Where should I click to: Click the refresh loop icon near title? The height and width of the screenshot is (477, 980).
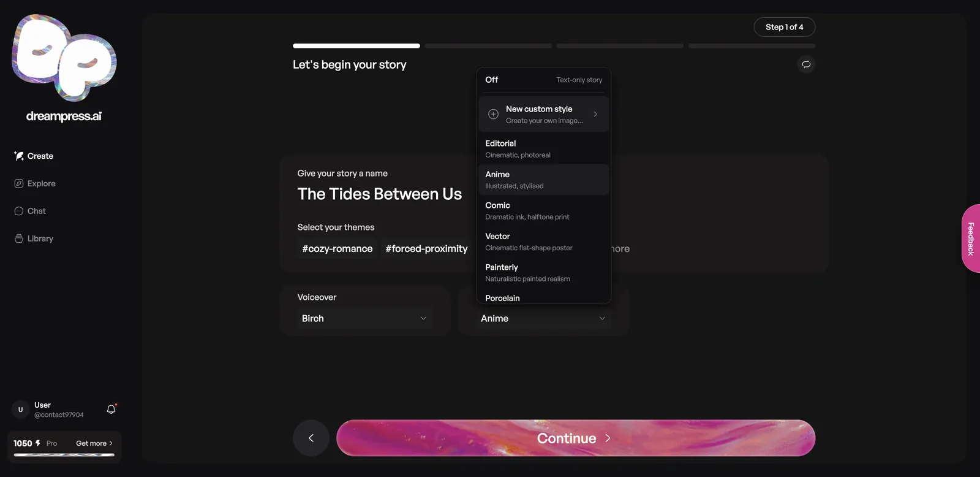[806, 64]
